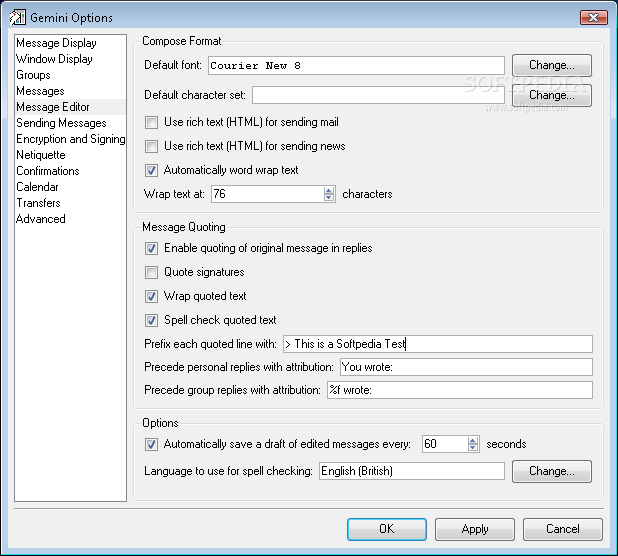618x556 pixels.
Task: Increase wrap text characters with up arrow
Action: click(329, 190)
